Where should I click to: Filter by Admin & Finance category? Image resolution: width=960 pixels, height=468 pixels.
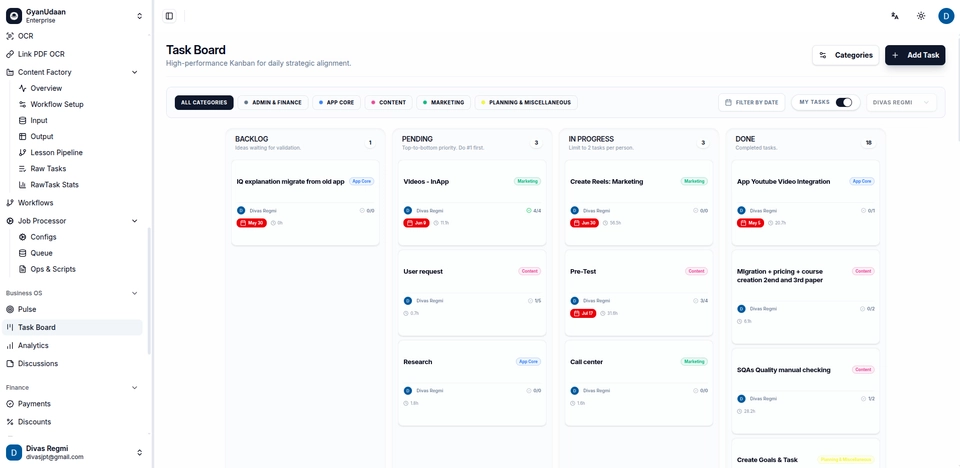pyautogui.click(x=272, y=102)
